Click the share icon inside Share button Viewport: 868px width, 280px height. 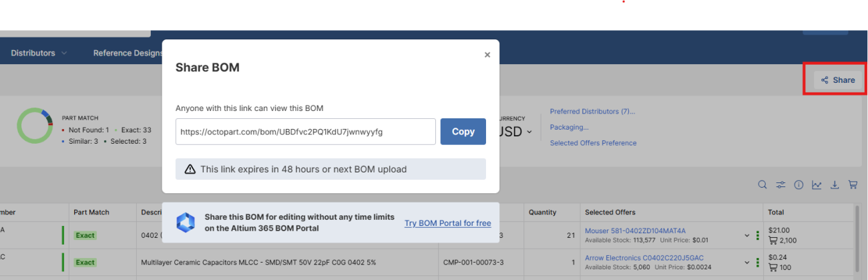tap(825, 80)
